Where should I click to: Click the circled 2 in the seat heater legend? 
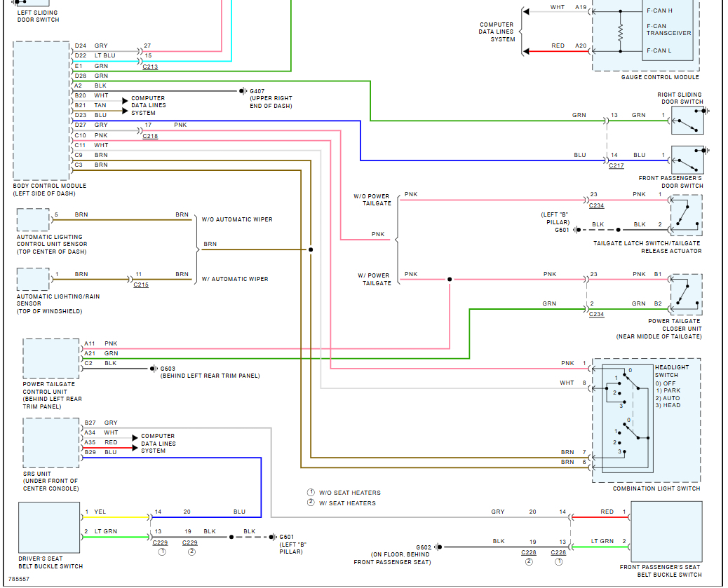[x=311, y=502]
